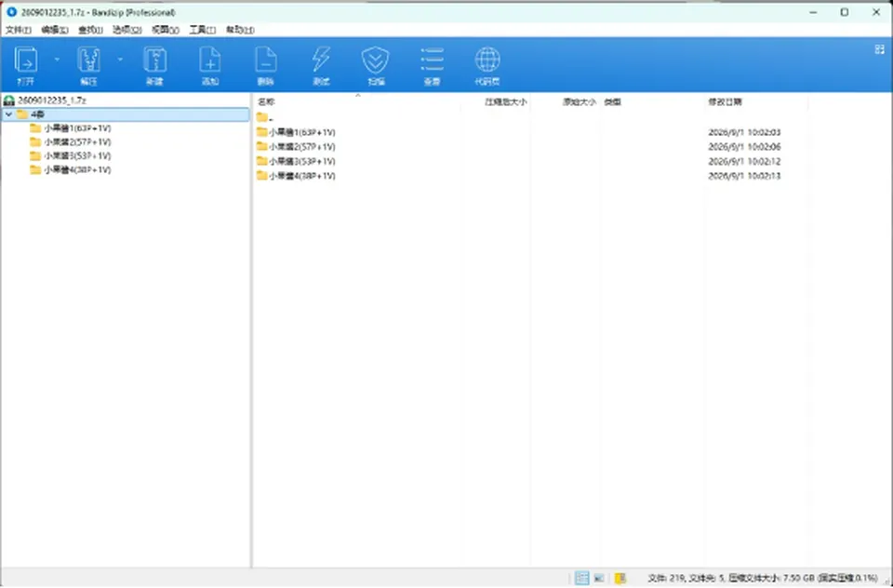Sort by the modified date column header
The image size is (893, 588).
point(725,102)
